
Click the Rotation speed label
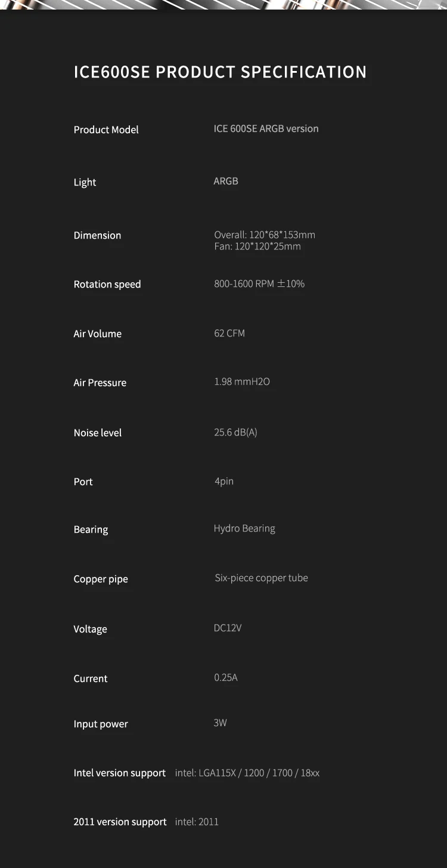(107, 284)
